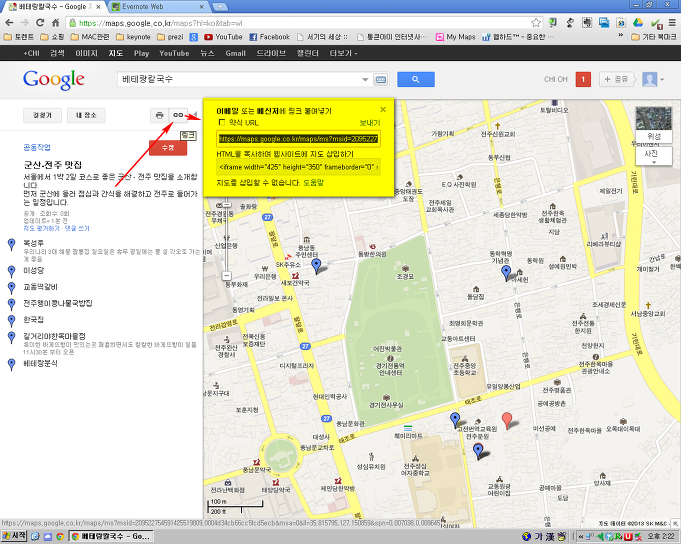Open a new browser tab
Screen dimensions: 681x544
(220, 7)
